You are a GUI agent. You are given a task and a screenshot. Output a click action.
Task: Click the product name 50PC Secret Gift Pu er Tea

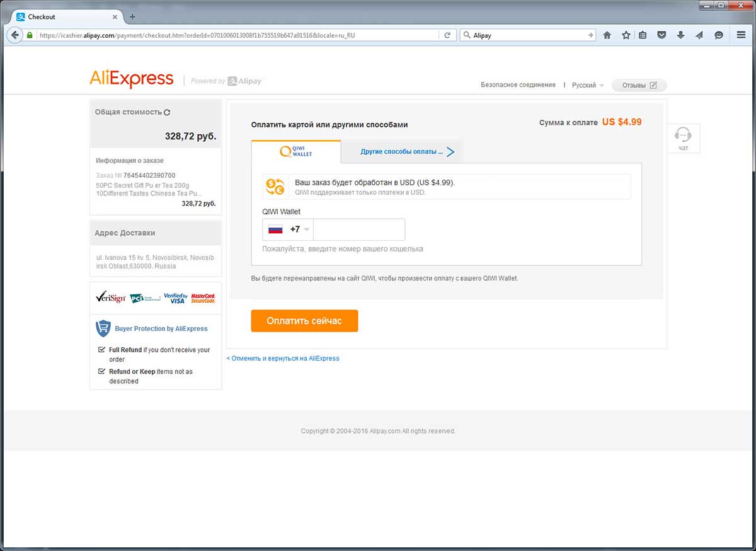coord(149,189)
